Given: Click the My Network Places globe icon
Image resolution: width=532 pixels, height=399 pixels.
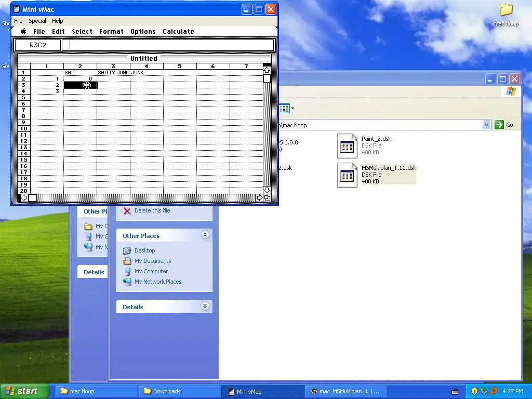Looking at the screenshot, I should point(127,282).
